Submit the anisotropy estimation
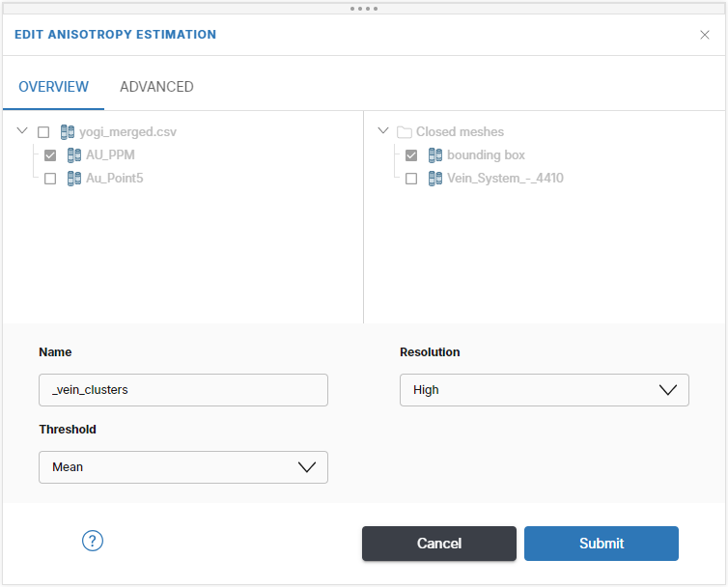 (602, 544)
